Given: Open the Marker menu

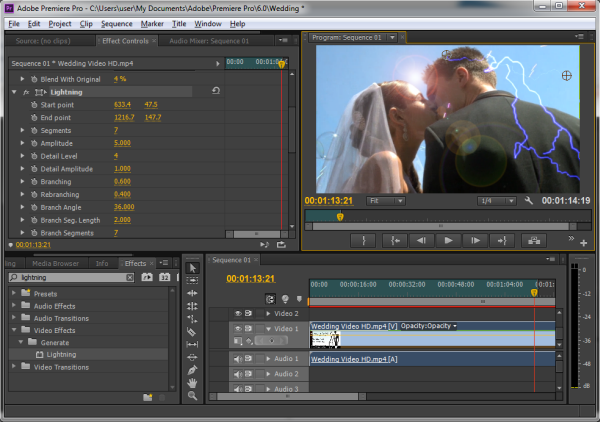Looking at the screenshot, I should click(x=152, y=24).
